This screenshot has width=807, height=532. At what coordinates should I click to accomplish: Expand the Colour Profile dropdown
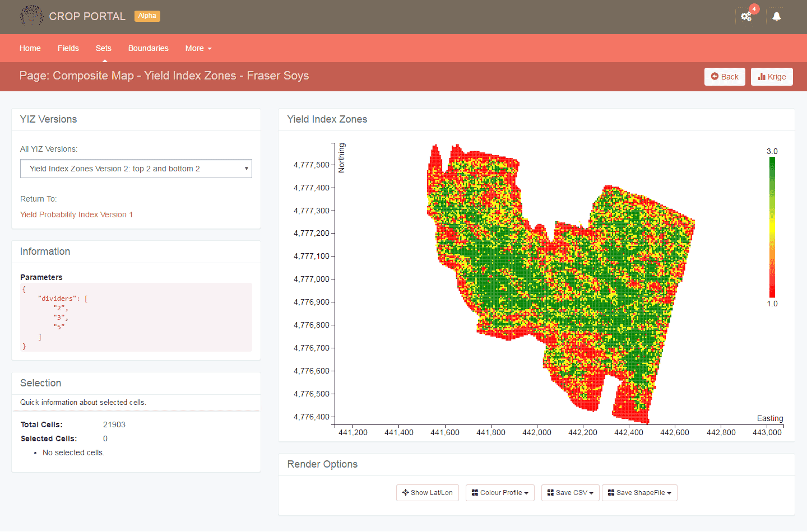pos(500,493)
